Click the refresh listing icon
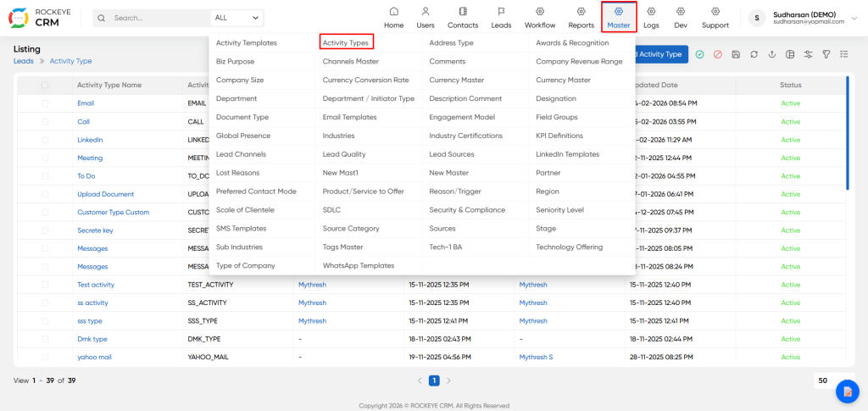The image size is (868, 411). click(754, 54)
